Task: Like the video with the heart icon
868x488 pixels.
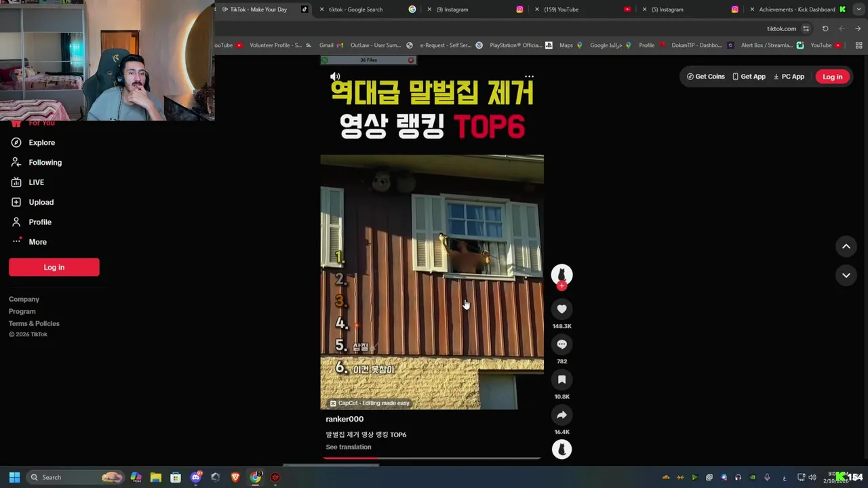Action: pos(561,309)
